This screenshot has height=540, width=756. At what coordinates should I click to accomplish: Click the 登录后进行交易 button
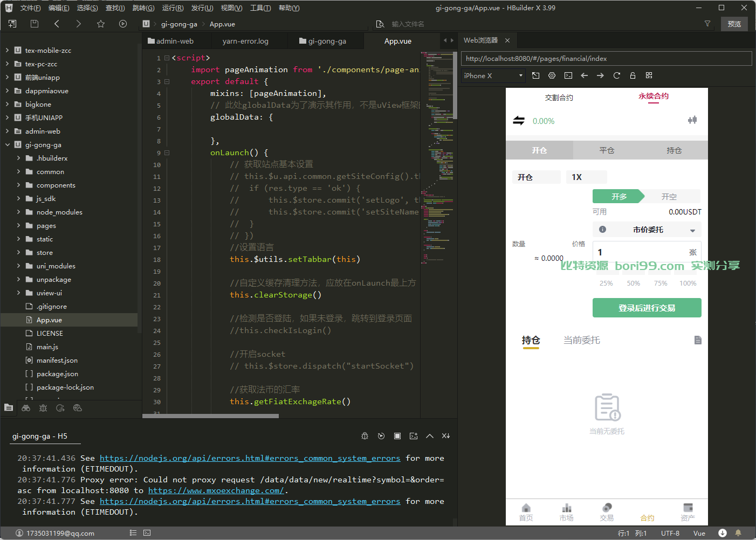point(647,308)
